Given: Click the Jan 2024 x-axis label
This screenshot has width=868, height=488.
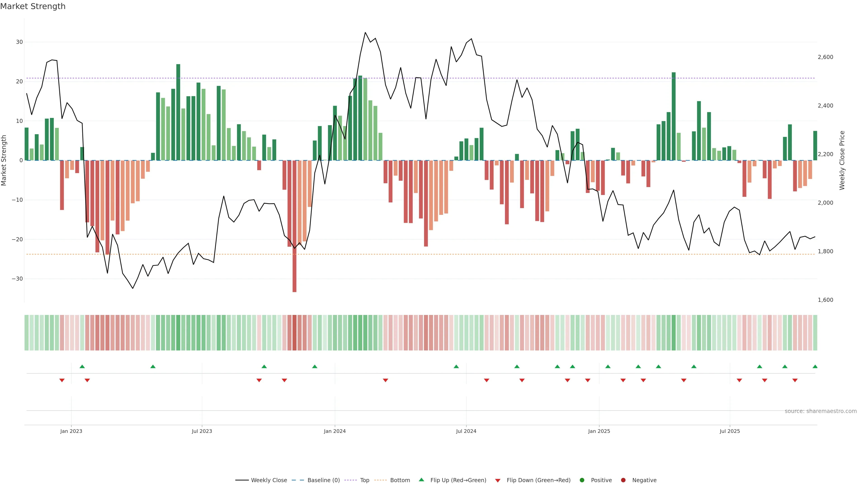Looking at the screenshot, I should coord(335,431).
